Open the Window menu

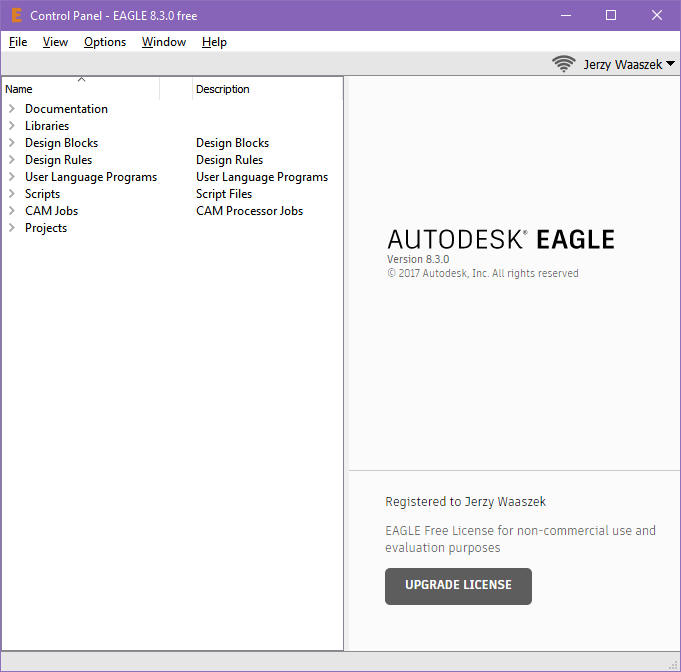coord(164,42)
